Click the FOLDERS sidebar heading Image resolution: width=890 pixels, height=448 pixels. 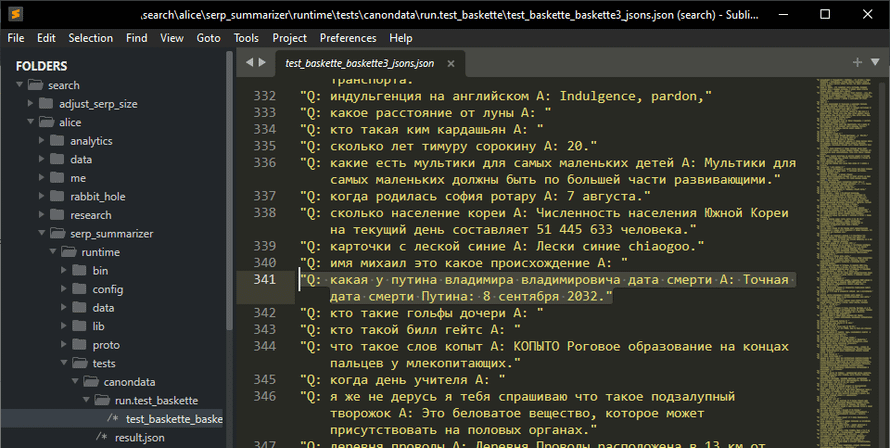click(41, 66)
